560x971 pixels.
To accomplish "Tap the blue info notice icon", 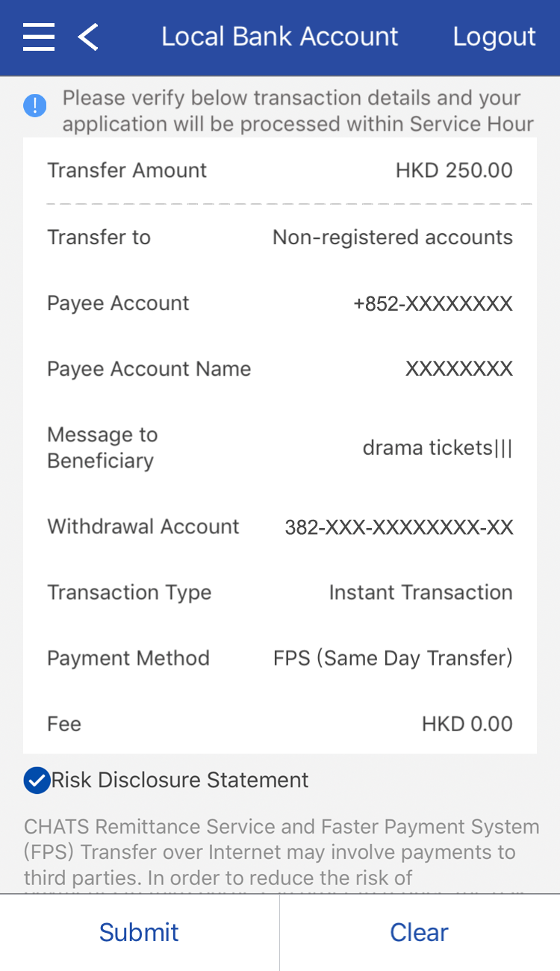I will point(35,105).
